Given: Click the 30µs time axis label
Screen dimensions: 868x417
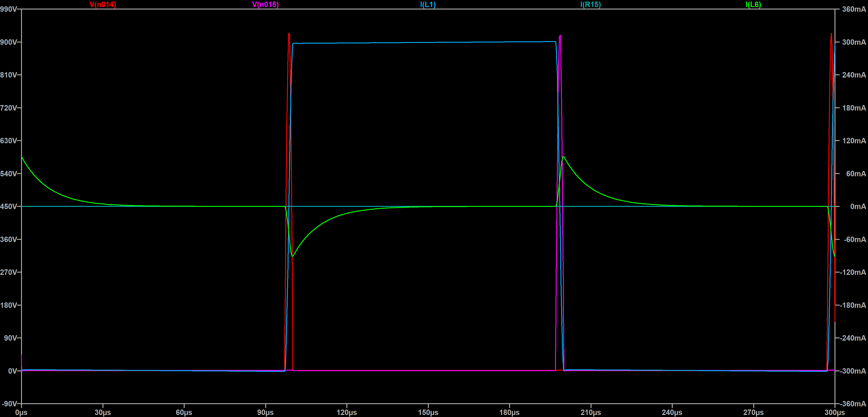Looking at the screenshot, I should click(x=103, y=412).
